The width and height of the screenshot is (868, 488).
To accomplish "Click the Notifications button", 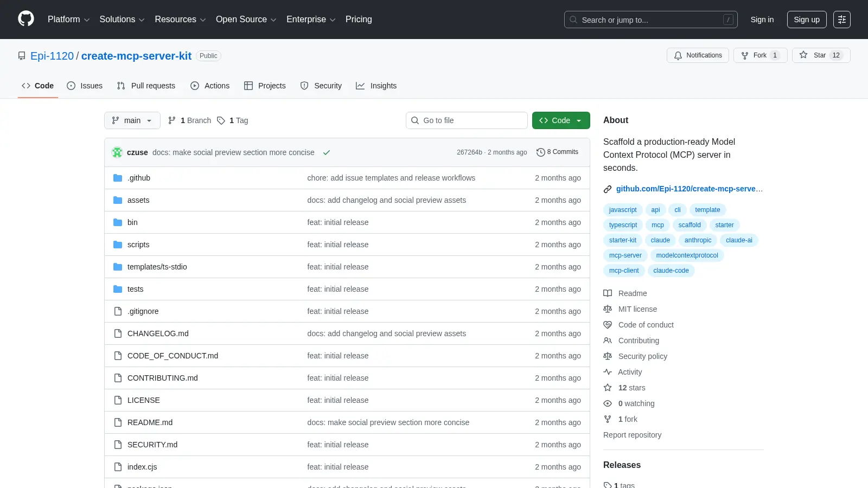I will click(x=698, y=55).
